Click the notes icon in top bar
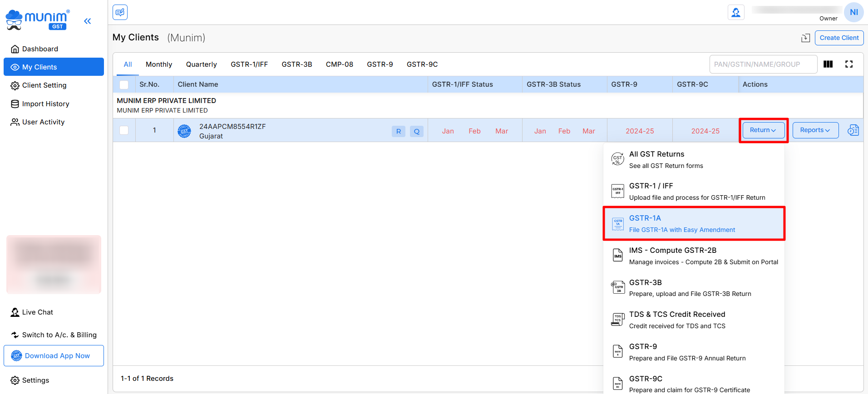868x394 pixels. point(120,12)
